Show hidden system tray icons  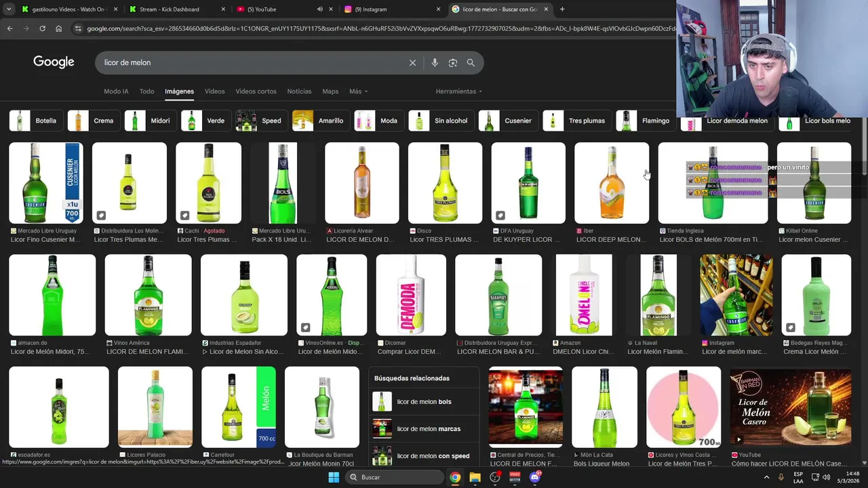(x=767, y=477)
